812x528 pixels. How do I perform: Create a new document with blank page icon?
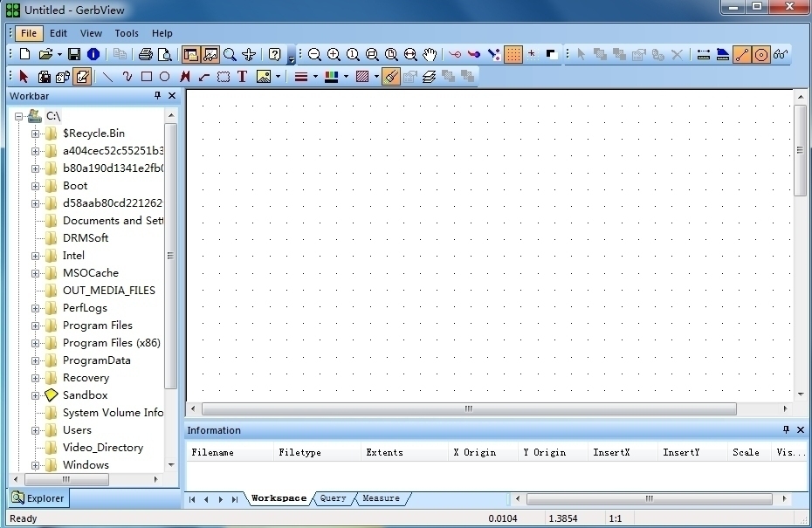coord(24,54)
